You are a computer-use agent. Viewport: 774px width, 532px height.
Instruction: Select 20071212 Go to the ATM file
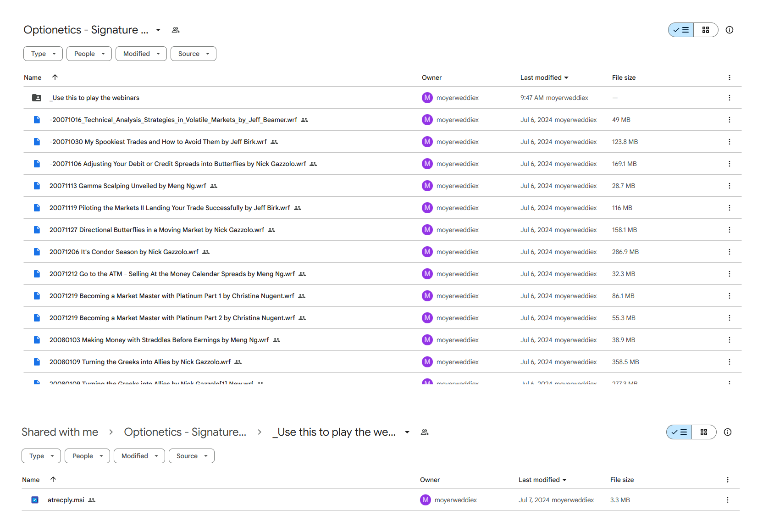(x=382, y=274)
